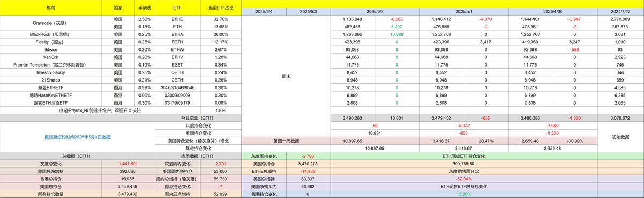The height and width of the screenshot is (198, 644).
Task: Select the BlackRock（贝莱德） row label
Action: [51, 34]
